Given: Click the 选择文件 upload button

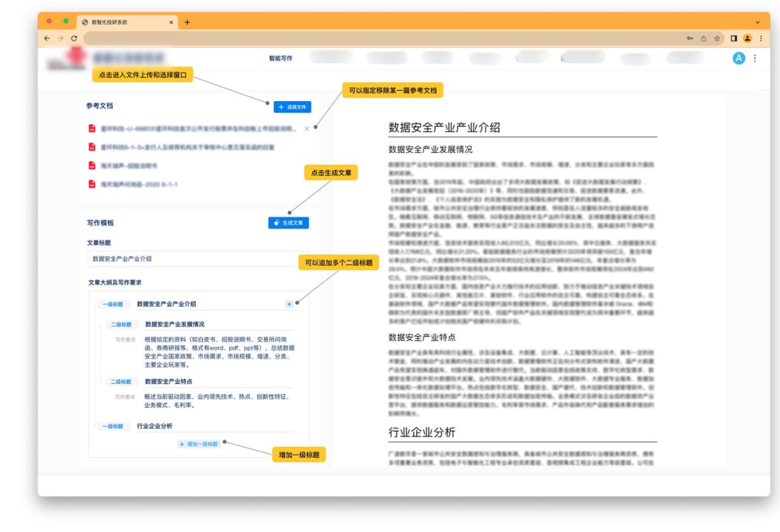Looking at the screenshot, I should coord(292,107).
